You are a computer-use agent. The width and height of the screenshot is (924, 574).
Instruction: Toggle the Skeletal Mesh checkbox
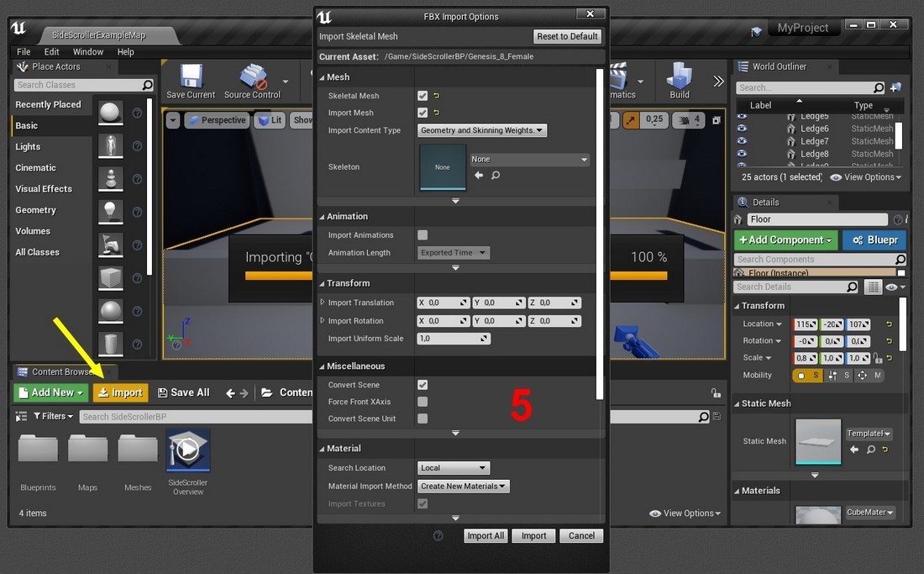(x=423, y=96)
